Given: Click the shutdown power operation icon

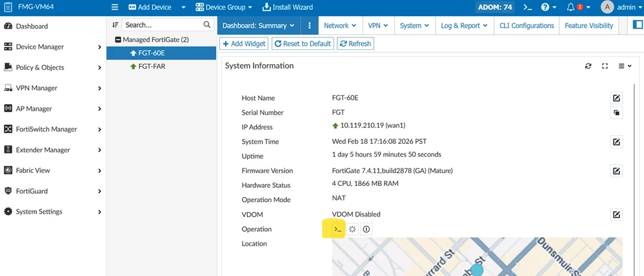Looking at the screenshot, I should pos(366,229).
